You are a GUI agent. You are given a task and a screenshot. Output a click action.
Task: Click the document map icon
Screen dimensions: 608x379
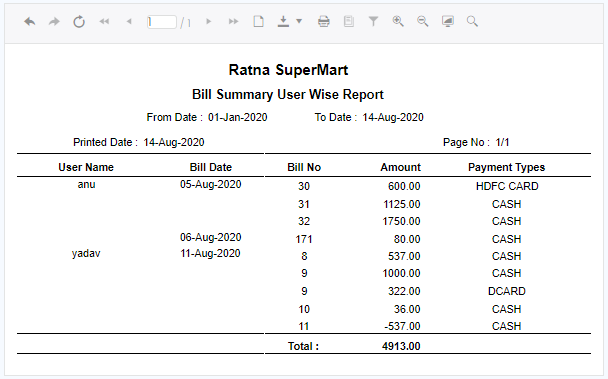349,21
